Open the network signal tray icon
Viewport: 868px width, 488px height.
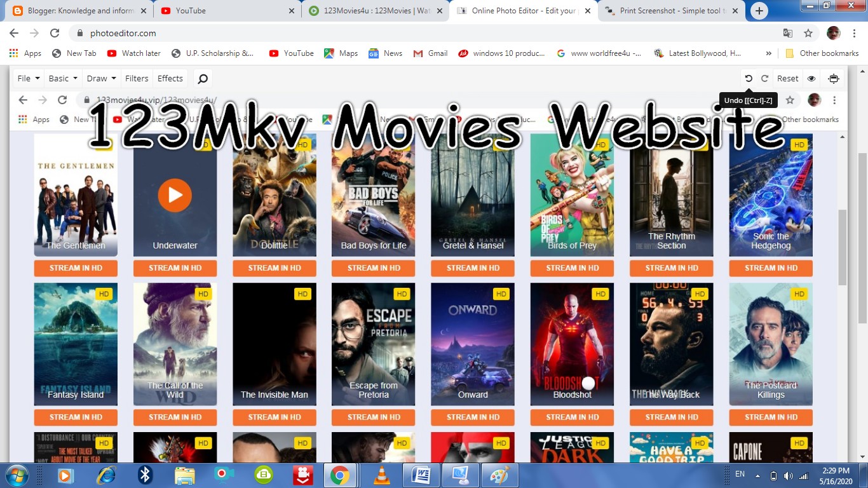click(803, 475)
